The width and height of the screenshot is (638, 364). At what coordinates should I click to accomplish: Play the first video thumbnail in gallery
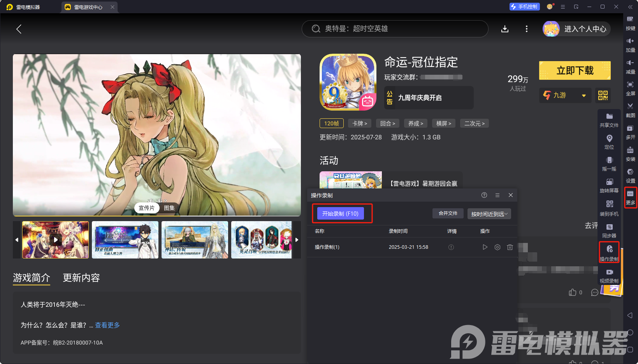coord(56,240)
